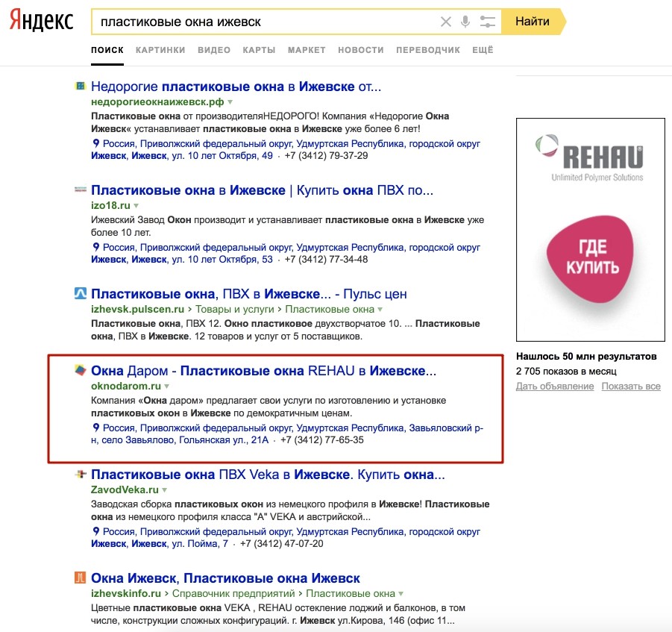Screen dimensions: 672x632
Task: Click the izo18.ru result favicon
Action: (x=80, y=190)
